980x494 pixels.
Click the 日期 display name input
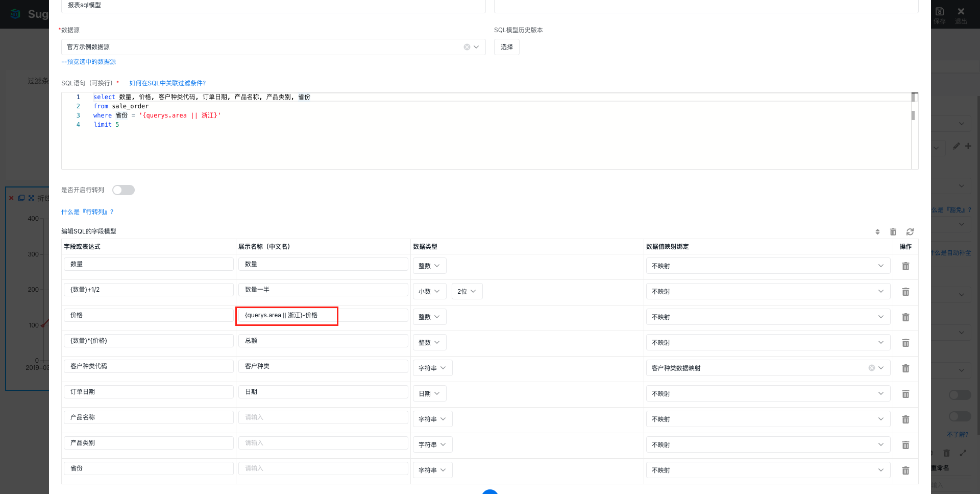pos(323,392)
